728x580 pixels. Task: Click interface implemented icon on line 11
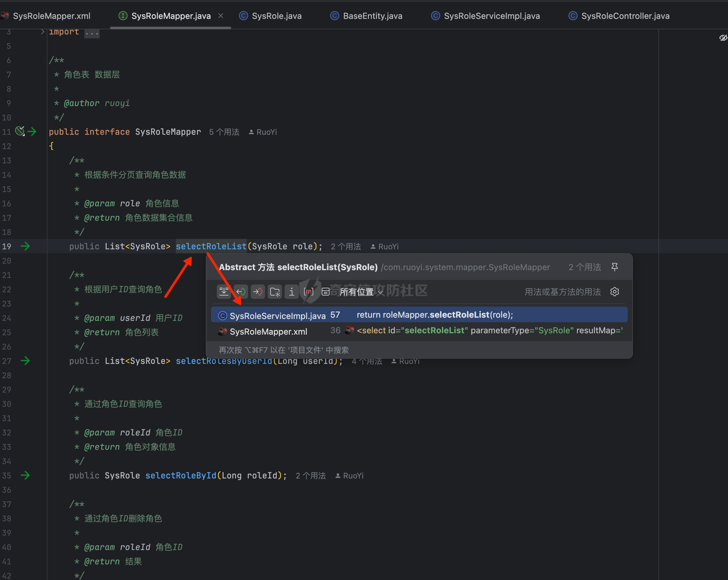coord(20,131)
